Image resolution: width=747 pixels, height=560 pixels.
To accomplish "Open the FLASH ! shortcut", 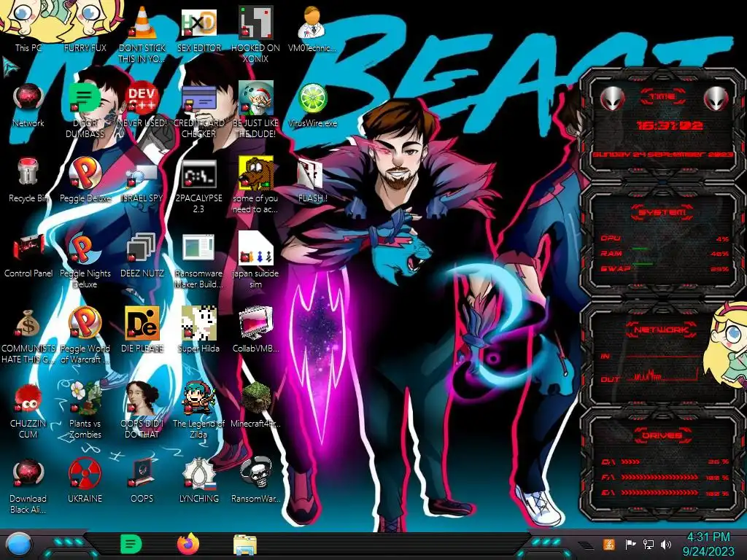I will [312, 181].
